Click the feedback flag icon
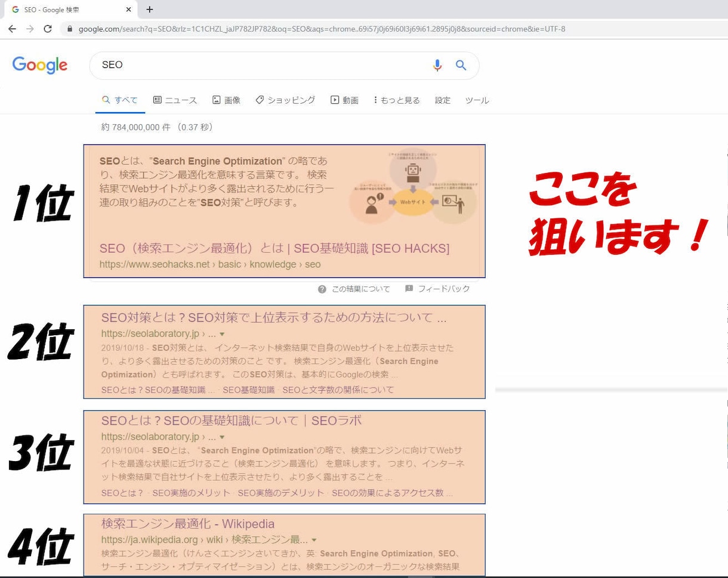This screenshot has width=728, height=578. click(409, 289)
